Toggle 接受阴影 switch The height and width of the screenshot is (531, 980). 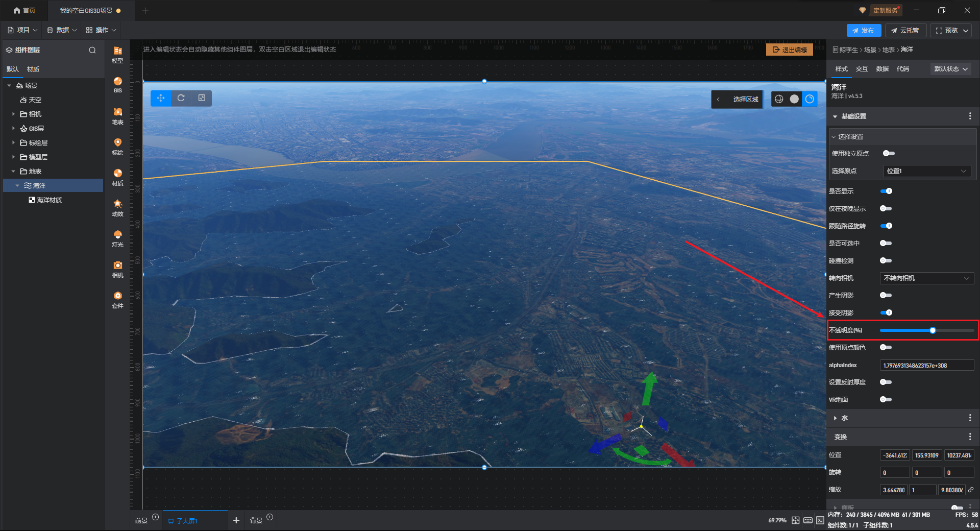(x=886, y=312)
